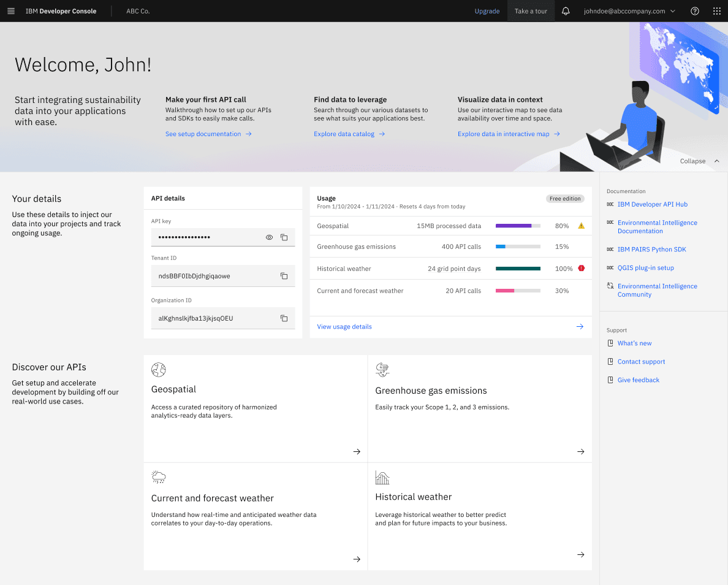This screenshot has height=585, width=728.
Task: Open See setup documentation link
Action: pos(208,134)
